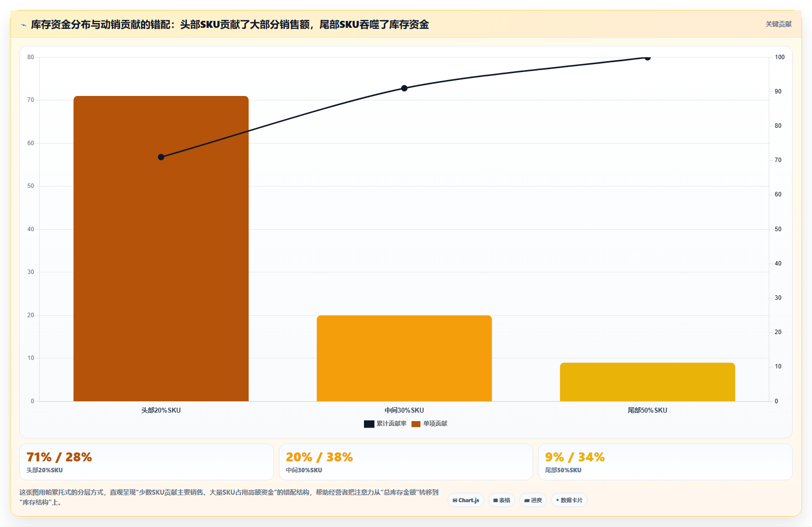Click the chart title 库存资金分布与动销贡献的错配

coord(230,24)
